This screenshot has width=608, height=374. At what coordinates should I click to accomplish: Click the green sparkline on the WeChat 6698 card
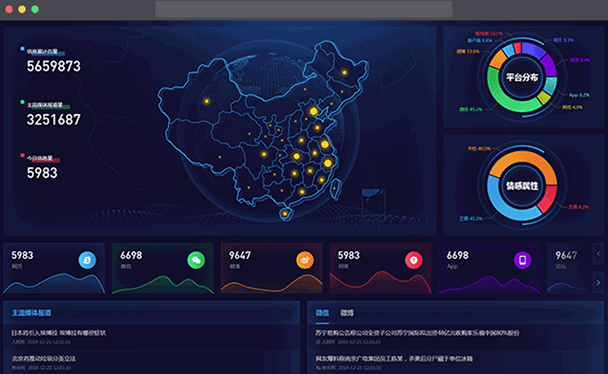[163, 285]
